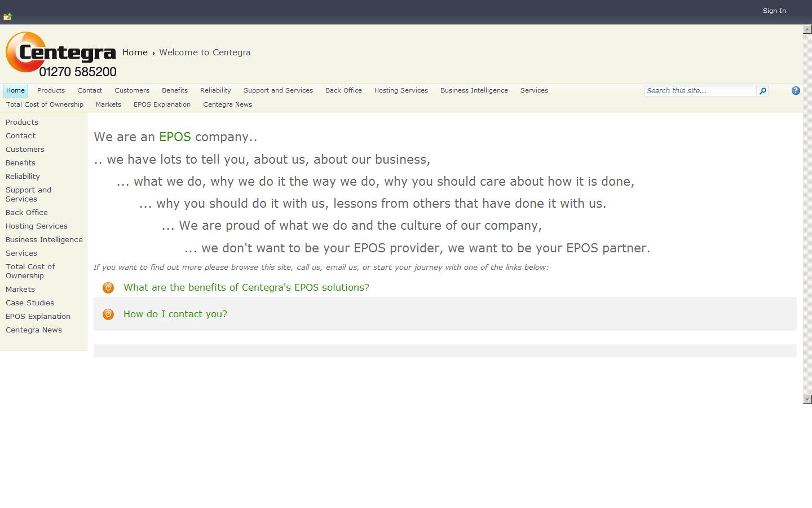Click orange icon beside contact question
Screen dimensions: 812x508
[108, 314]
